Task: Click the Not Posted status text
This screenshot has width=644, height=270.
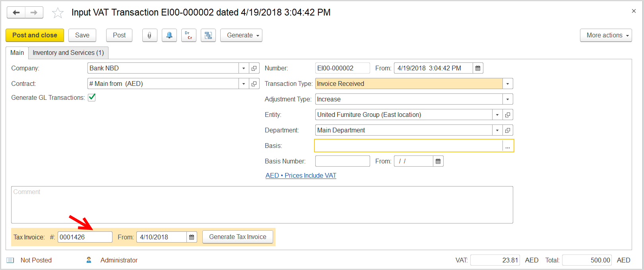Action: pos(36,260)
